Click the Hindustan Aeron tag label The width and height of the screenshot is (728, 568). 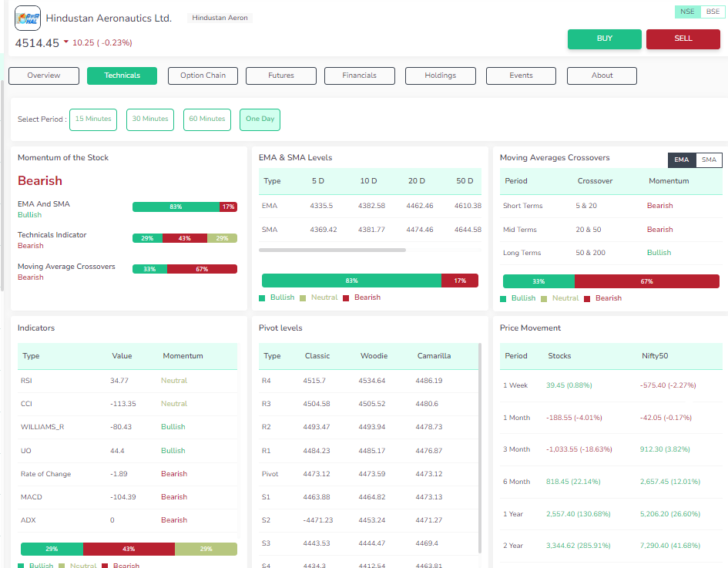tap(220, 18)
